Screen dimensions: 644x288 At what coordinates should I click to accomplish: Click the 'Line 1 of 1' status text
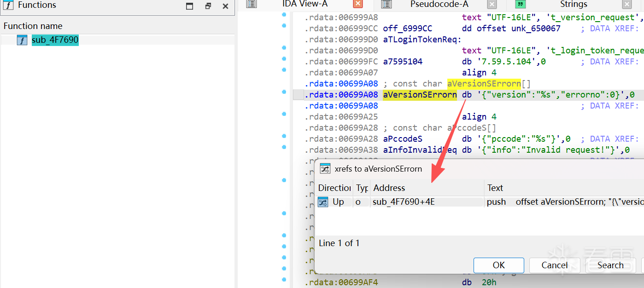coord(339,243)
